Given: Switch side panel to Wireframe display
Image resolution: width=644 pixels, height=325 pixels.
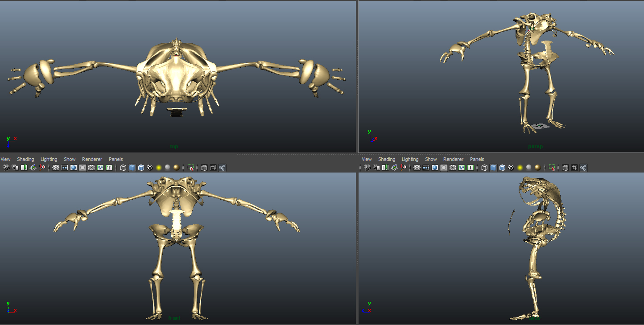Looking at the screenshot, I should (484, 168).
